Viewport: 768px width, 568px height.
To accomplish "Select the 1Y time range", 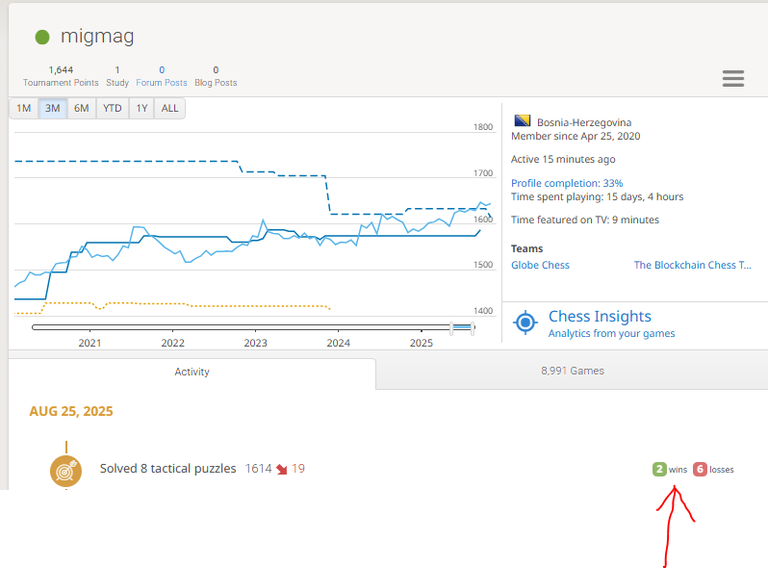I will click(142, 108).
